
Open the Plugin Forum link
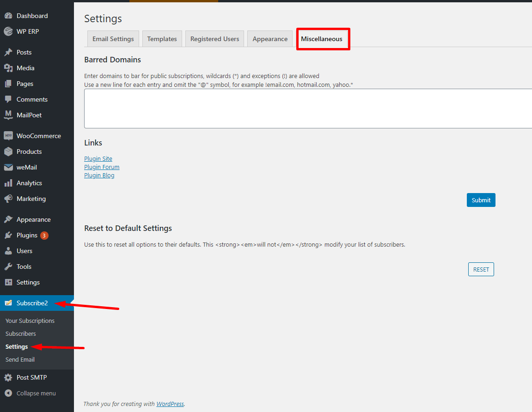coord(102,167)
